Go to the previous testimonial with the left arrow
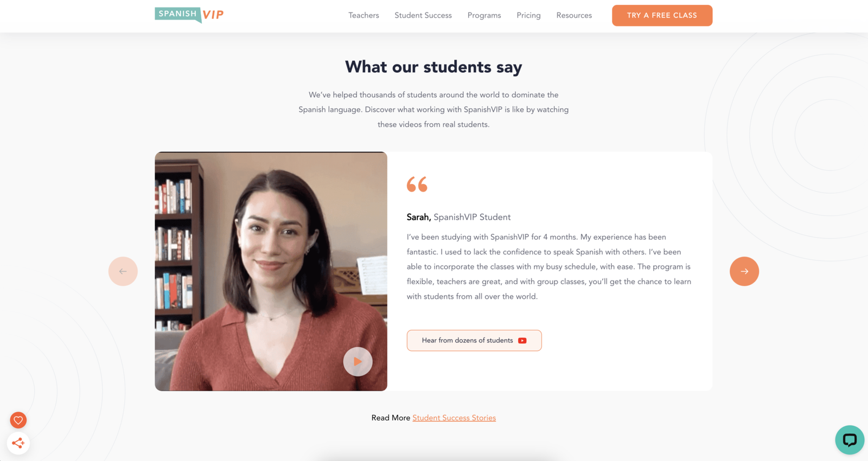The height and width of the screenshot is (461, 868). pyautogui.click(x=123, y=271)
